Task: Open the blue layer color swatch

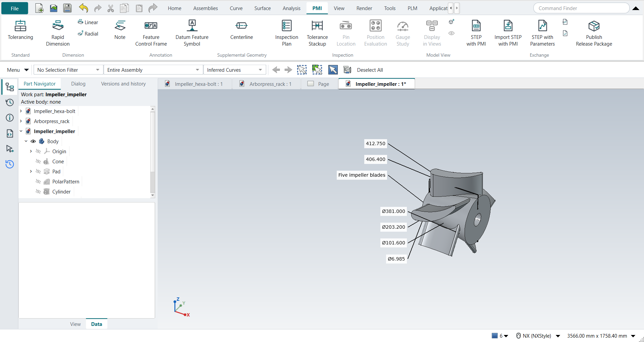Action: pyautogui.click(x=494, y=336)
